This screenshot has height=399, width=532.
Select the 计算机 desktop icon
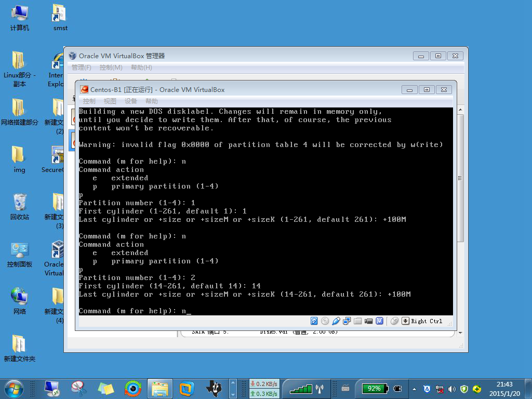pyautogui.click(x=19, y=18)
